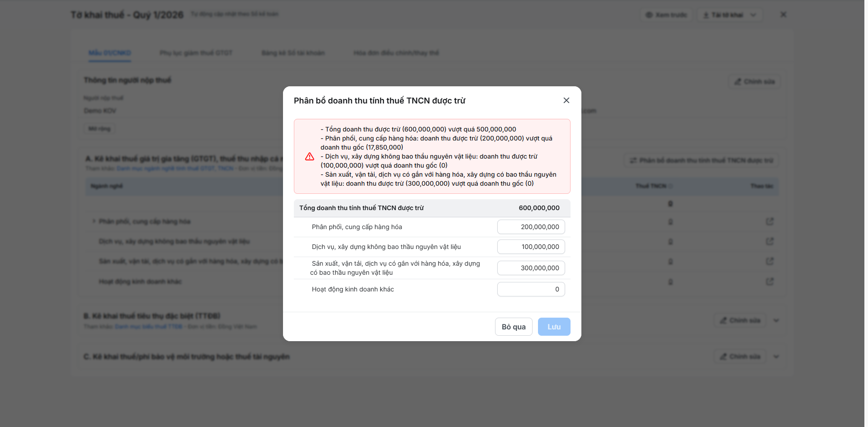
Task: Open export icon for Sản xuất row
Action: 769,261
